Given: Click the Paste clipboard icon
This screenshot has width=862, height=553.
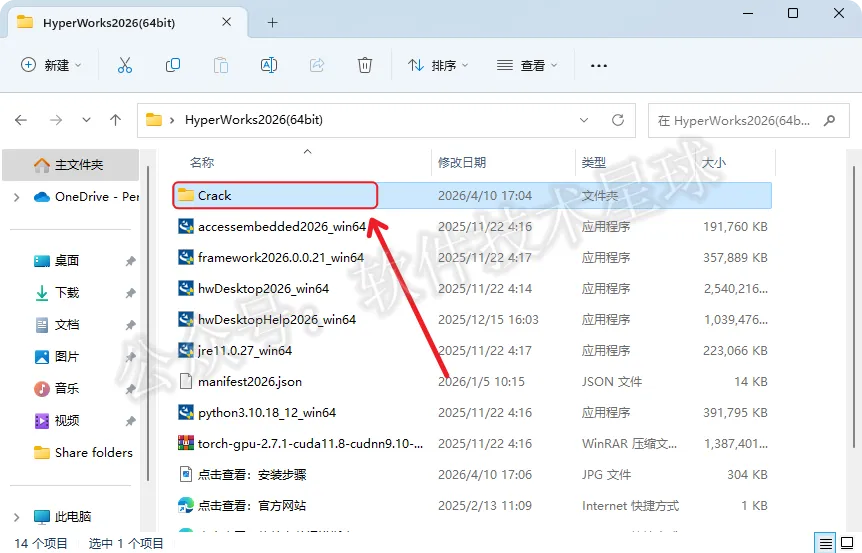Looking at the screenshot, I should pos(220,65).
